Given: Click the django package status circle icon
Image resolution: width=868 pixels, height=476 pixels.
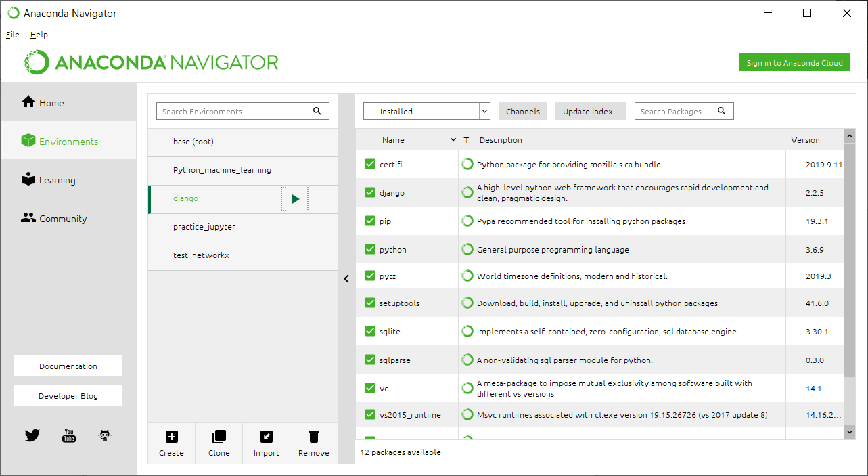Looking at the screenshot, I should point(467,192).
